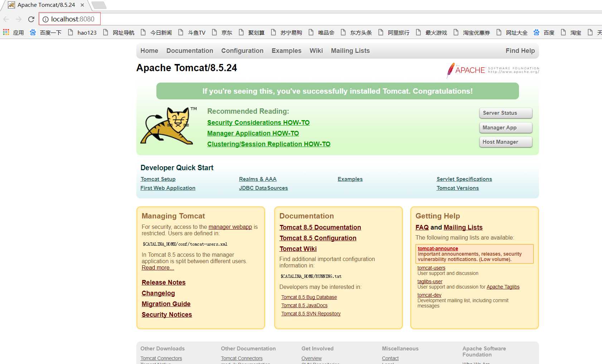Open the Manager App button

pyautogui.click(x=506, y=128)
